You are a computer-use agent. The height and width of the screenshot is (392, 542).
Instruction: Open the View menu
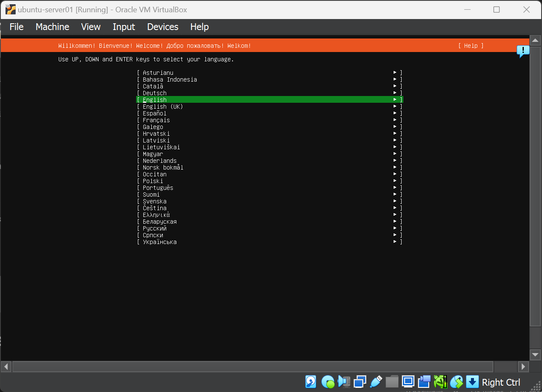click(x=91, y=27)
